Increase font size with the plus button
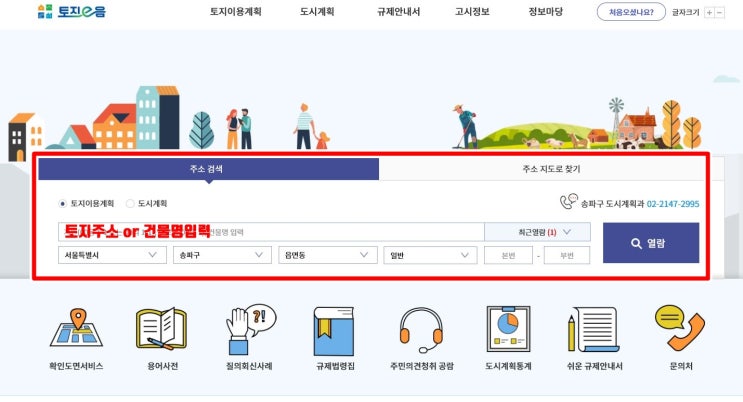The height and width of the screenshot is (402, 743). [x=709, y=12]
